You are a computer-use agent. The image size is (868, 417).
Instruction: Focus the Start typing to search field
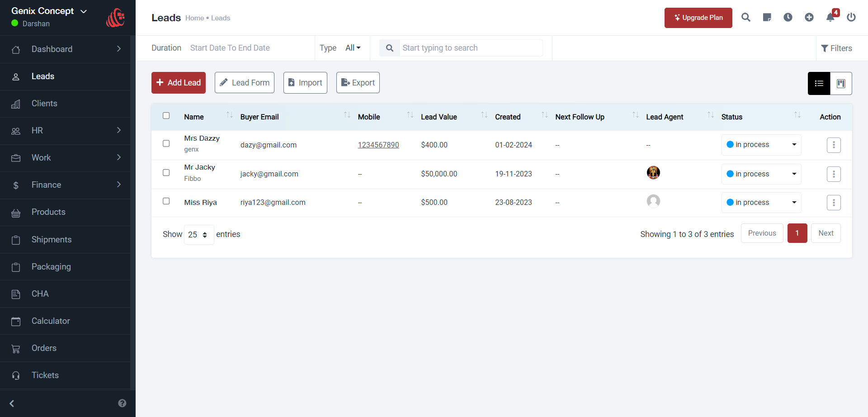click(471, 48)
